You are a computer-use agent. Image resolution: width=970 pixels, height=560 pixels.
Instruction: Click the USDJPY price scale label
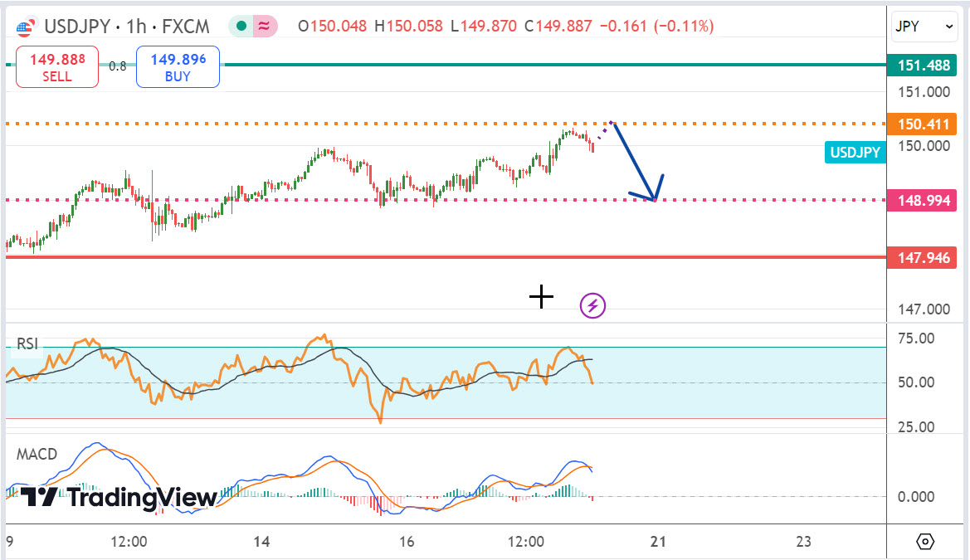click(x=854, y=152)
